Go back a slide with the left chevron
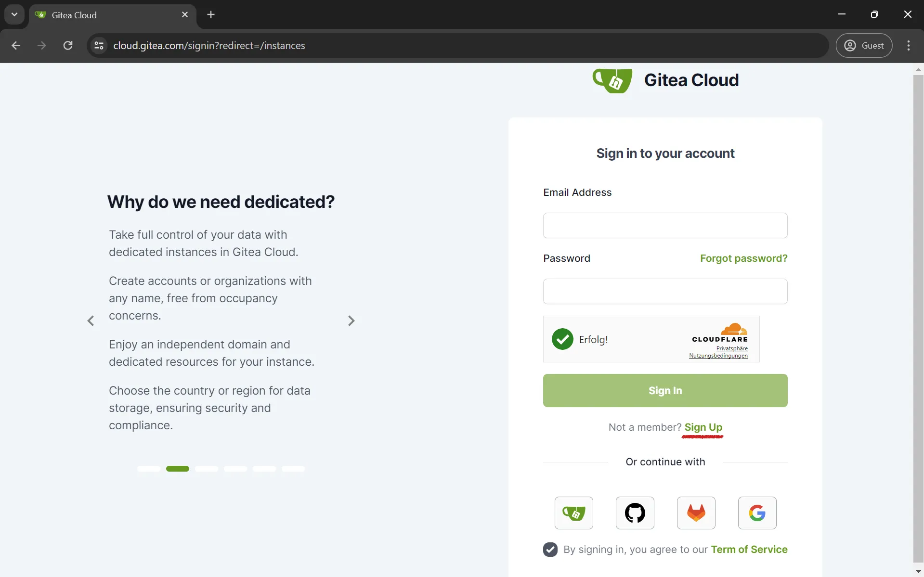The image size is (924, 577). [x=91, y=321]
